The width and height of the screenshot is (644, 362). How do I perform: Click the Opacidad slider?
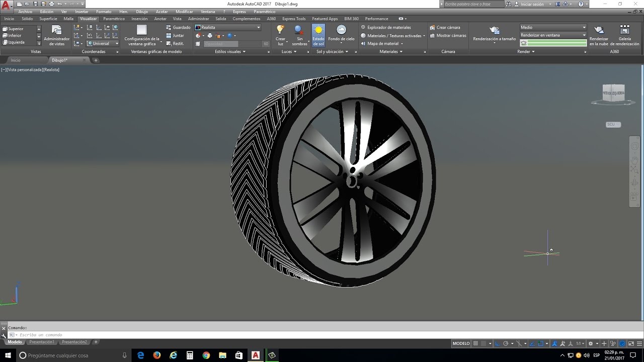[x=232, y=44]
